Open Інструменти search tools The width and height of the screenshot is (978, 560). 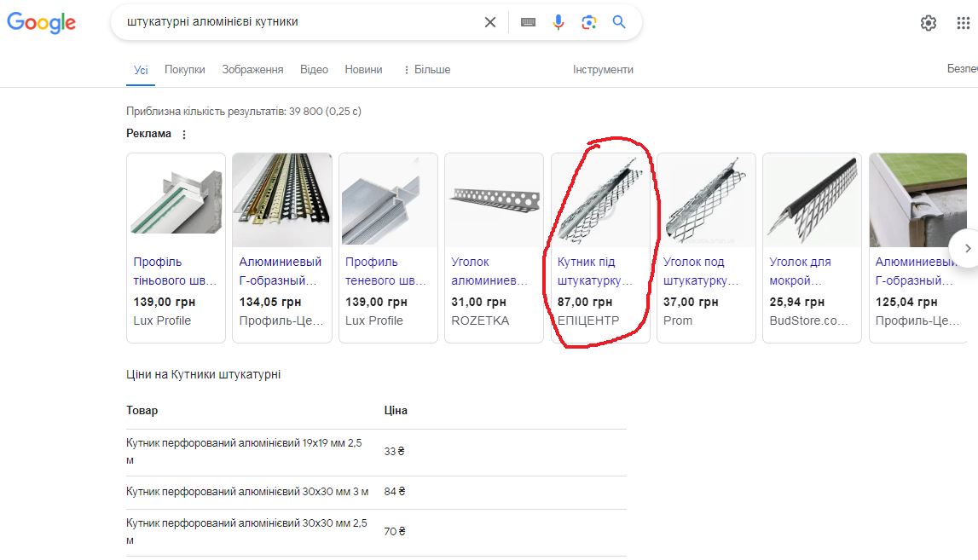point(603,69)
